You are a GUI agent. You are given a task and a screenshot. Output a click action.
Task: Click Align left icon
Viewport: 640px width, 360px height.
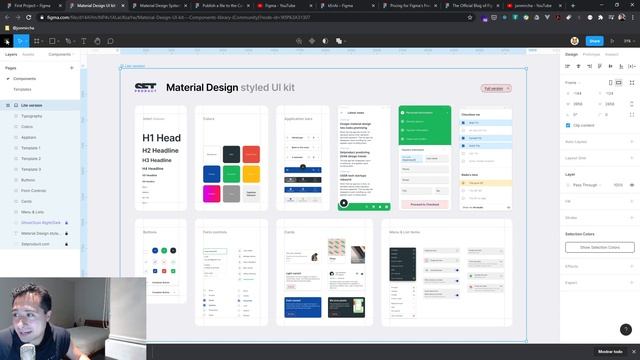(x=567, y=66)
